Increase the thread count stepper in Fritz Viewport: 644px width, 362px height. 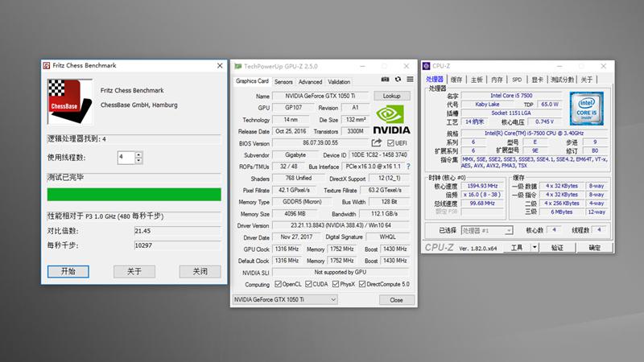(138, 154)
